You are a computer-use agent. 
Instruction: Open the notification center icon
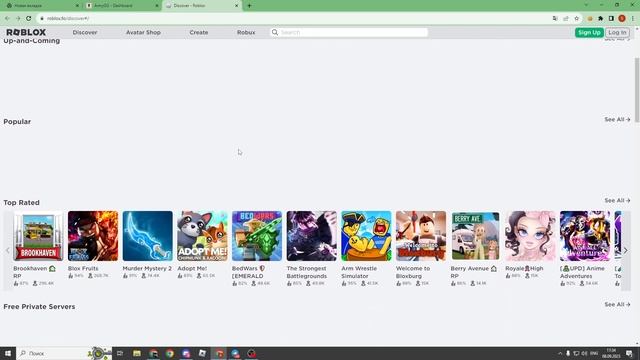629,353
